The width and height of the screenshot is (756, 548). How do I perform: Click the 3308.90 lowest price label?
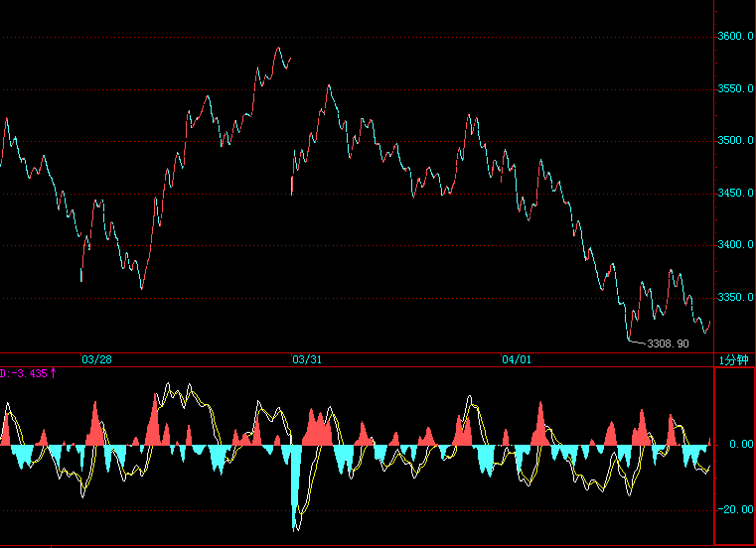(668, 343)
